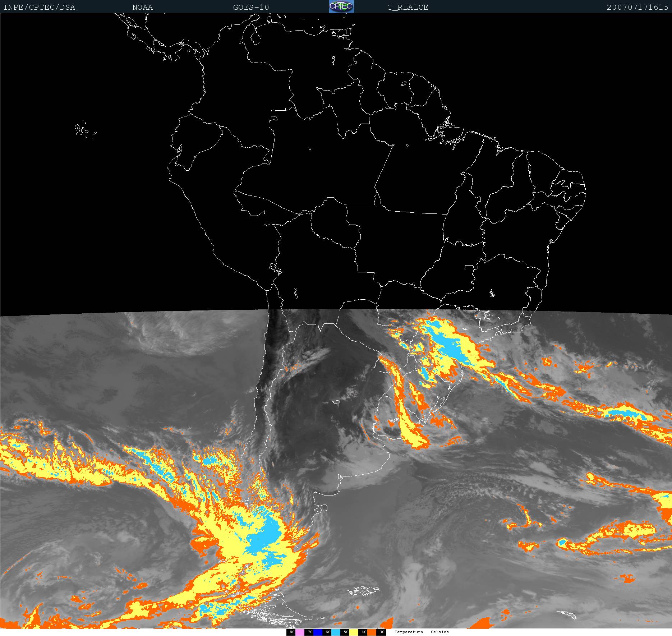Image resolution: width=672 pixels, height=636 pixels.
Task: Click the CPTEC logo in the header
Action: click(341, 6)
